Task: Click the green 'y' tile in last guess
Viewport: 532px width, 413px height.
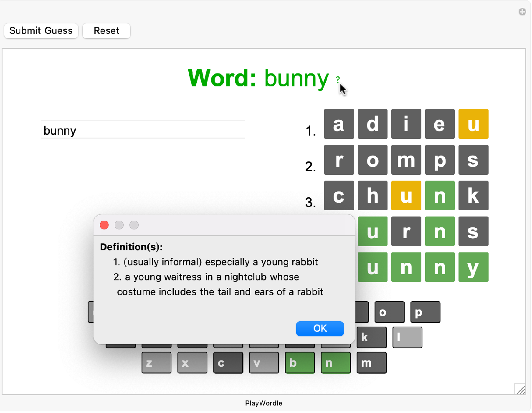Action: coord(473,267)
